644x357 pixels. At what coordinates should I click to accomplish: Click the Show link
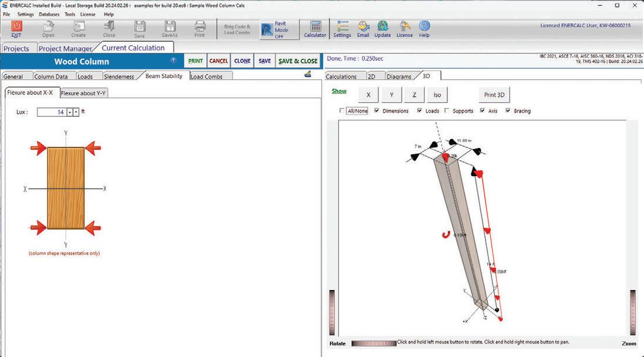339,91
